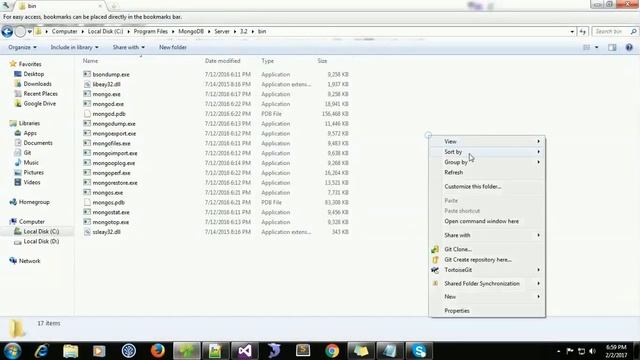Expand the New submenu arrow
Screen dimensions: 640x360
(x=538, y=297)
